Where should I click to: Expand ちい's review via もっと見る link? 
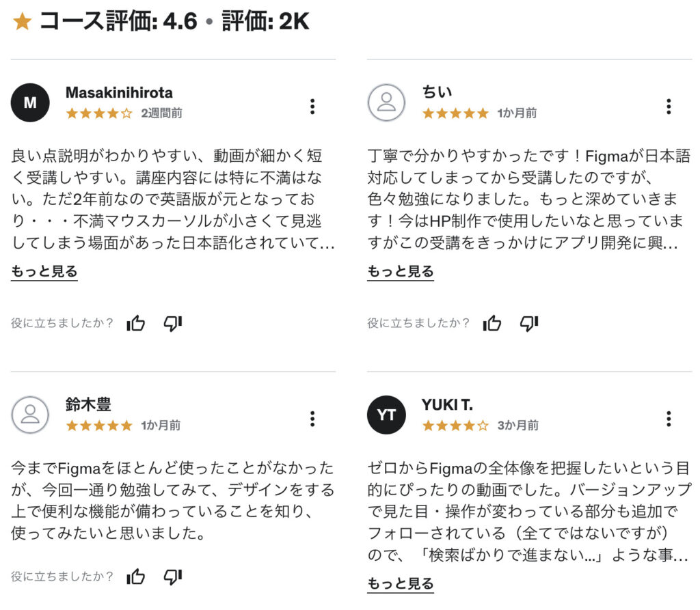click(x=401, y=271)
